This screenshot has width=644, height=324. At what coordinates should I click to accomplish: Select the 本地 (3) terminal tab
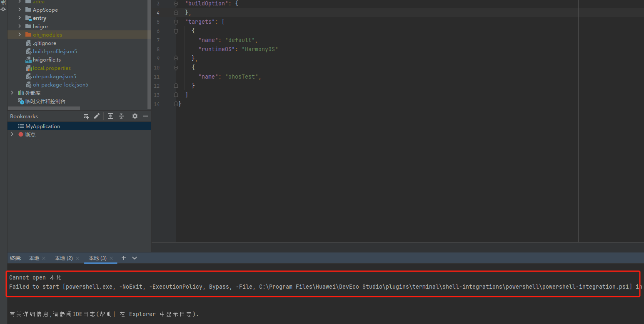click(x=97, y=258)
